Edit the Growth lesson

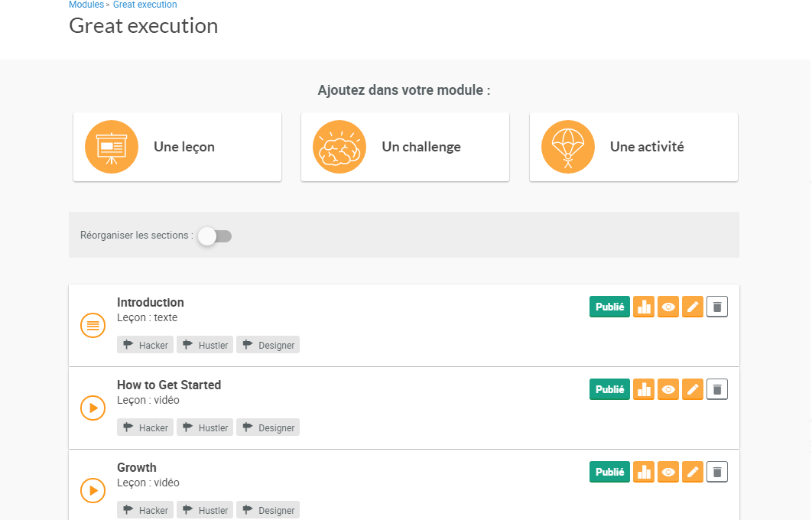point(693,472)
